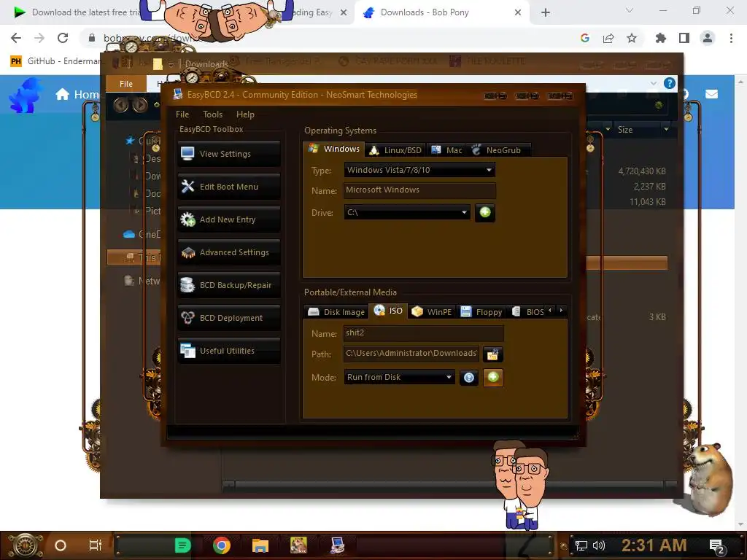
Task: Click ISO name field containing shit2
Action: coord(424,332)
